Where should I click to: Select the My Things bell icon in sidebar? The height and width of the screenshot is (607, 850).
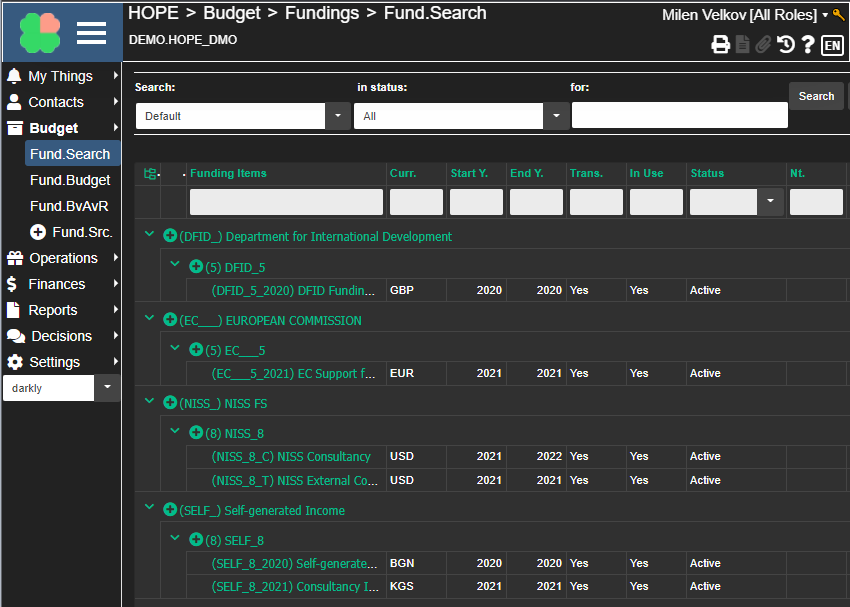(x=13, y=75)
